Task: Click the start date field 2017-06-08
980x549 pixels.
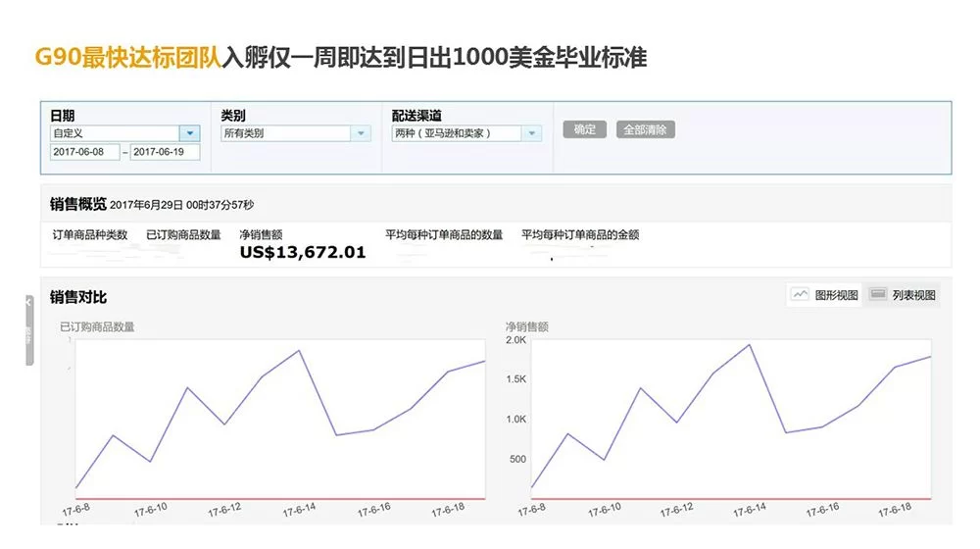Action: pos(84,152)
